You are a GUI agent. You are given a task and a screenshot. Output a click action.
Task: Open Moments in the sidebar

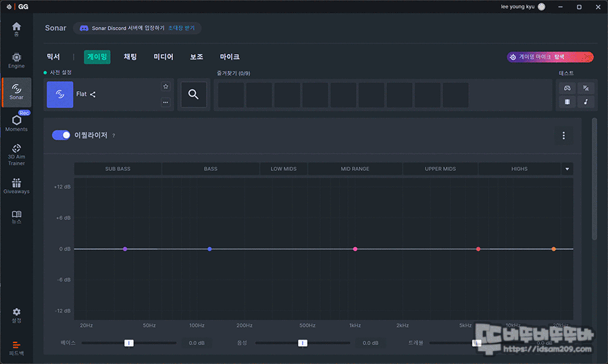(x=16, y=122)
